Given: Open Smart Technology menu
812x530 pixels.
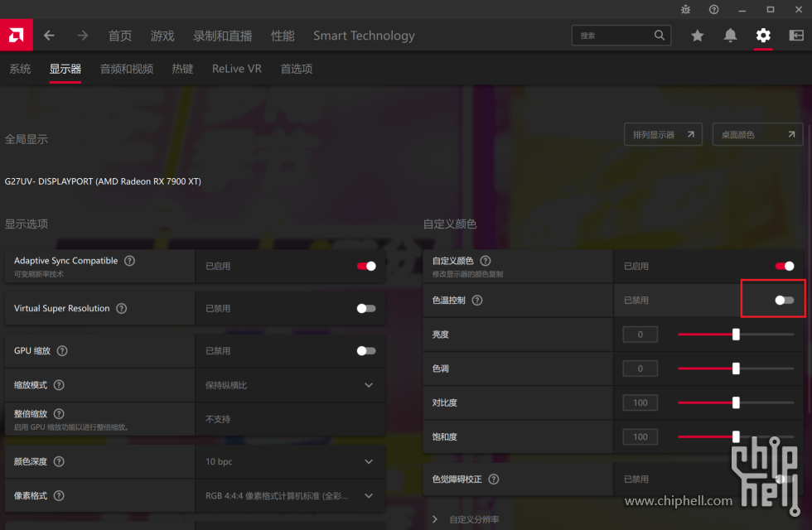Looking at the screenshot, I should coord(364,35).
